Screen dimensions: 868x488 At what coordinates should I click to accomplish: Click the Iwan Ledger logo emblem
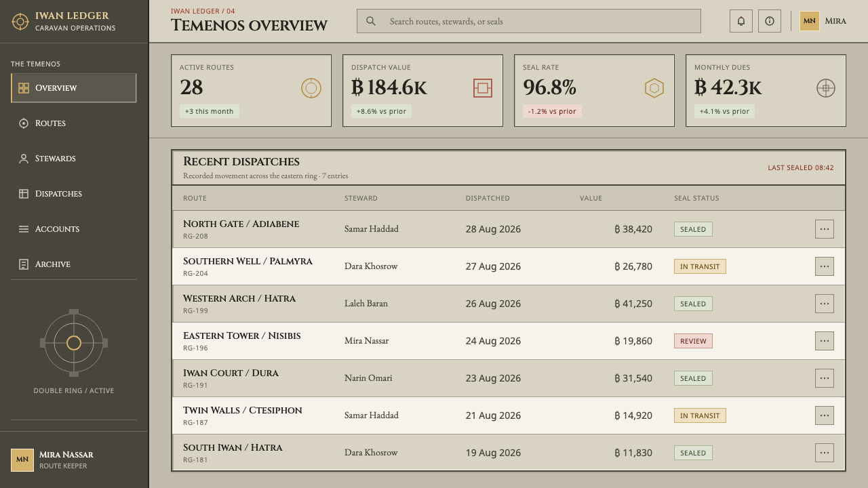click(20, 22)
